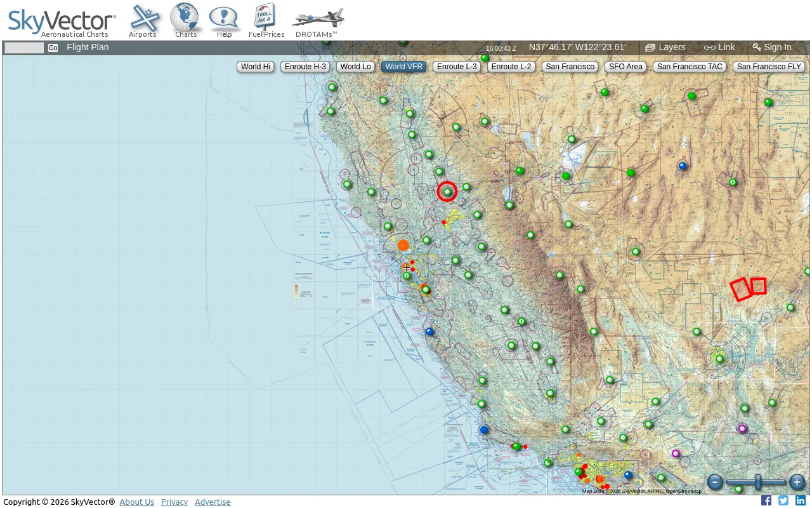Expand the Flight Plan panel

88,47
